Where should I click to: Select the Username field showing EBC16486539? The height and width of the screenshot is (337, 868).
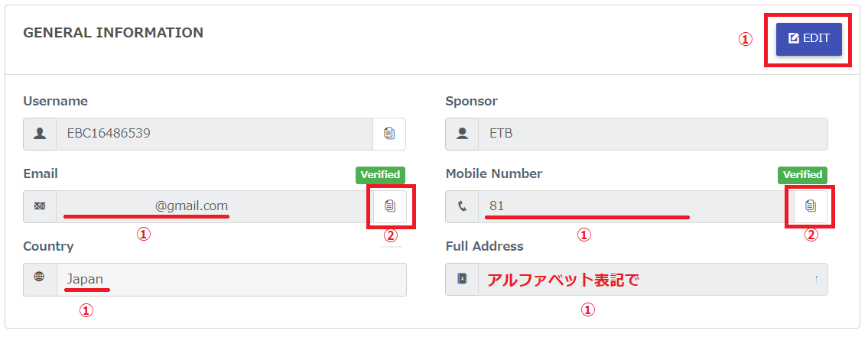pyautogui.click(x=214, y=134)
